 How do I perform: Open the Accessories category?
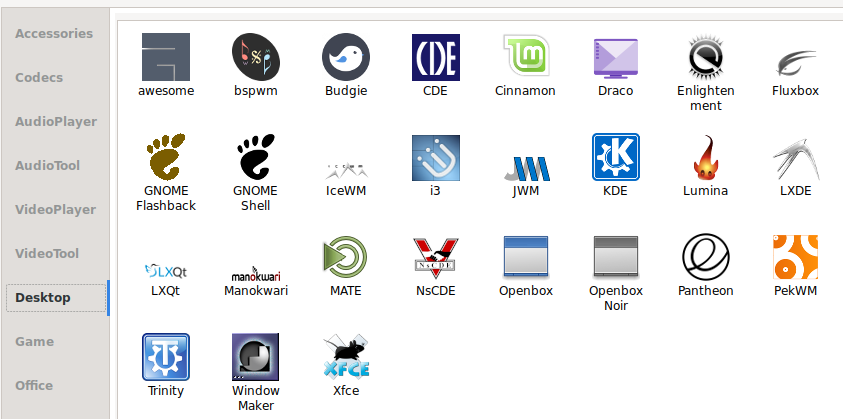54,33
